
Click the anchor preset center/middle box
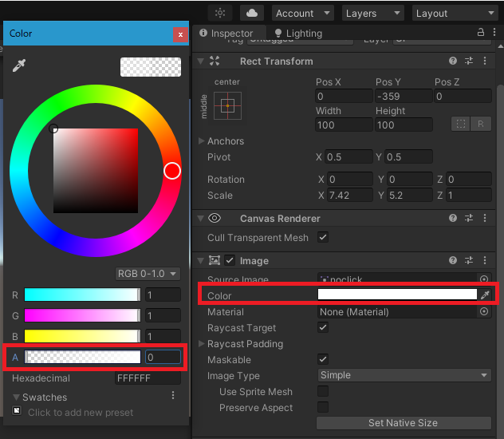coord(227,105)
